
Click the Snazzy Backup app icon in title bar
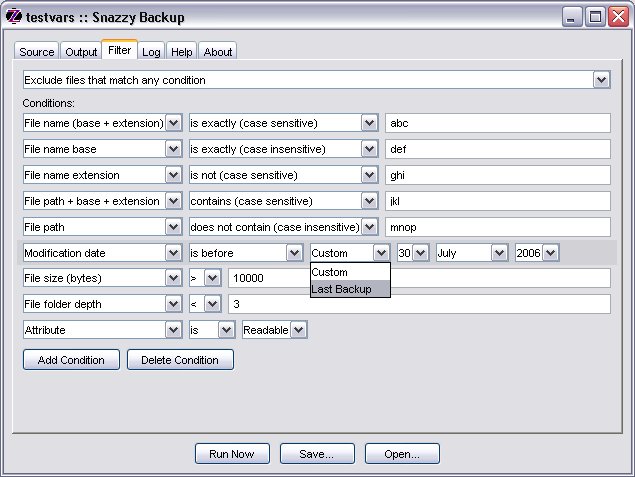14,16
